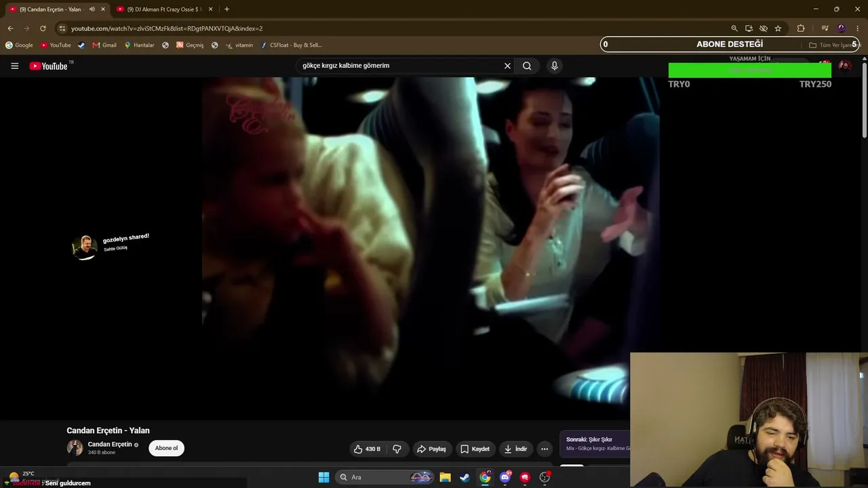868x488 pixels.
Task: Subscribe with the Abone ol button
Action: click(166, 448)
